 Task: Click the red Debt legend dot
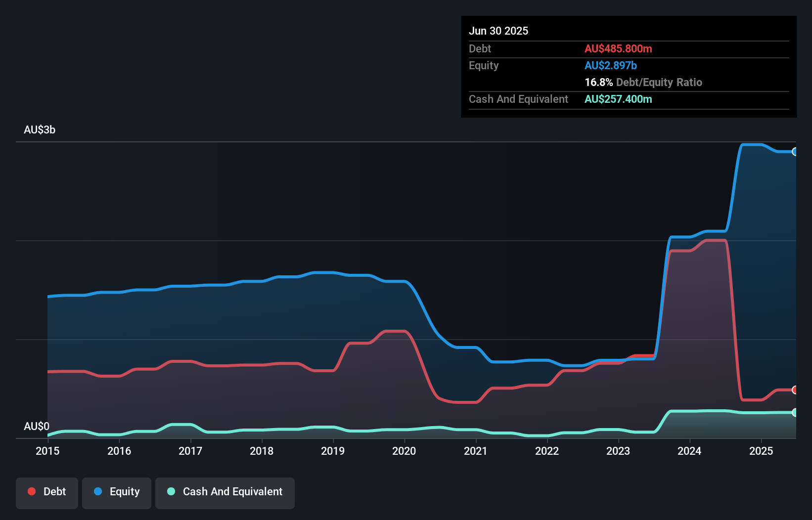click(x=31, y=492)
